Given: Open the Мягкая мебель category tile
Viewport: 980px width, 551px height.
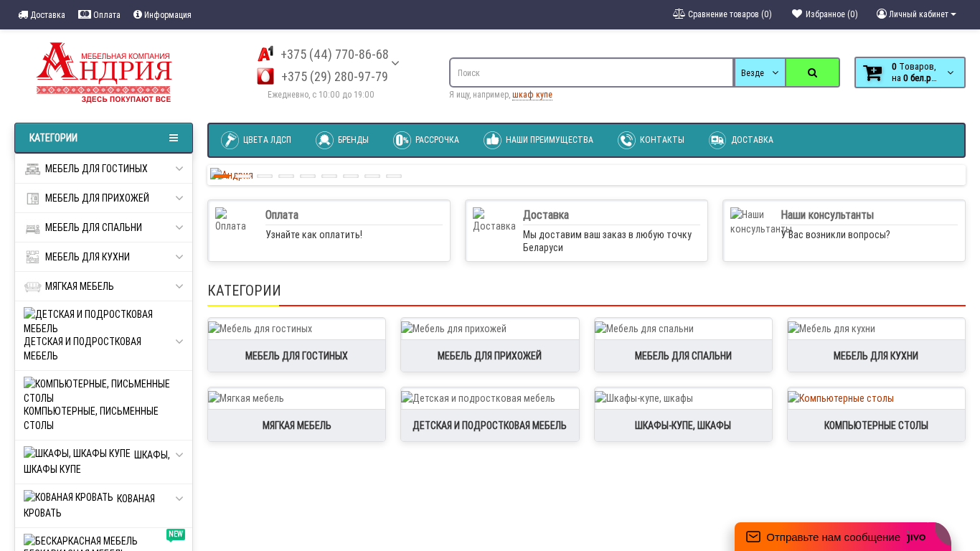Looking at the screenshot, I should click(296, 415).
